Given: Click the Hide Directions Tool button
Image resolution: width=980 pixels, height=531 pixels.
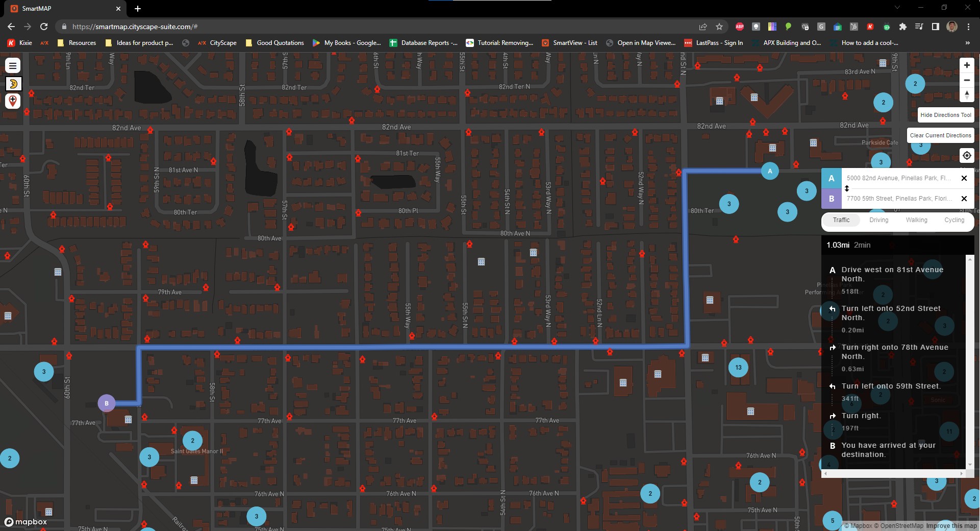Looking at the screenshot, I should click(x=945, y=115).
